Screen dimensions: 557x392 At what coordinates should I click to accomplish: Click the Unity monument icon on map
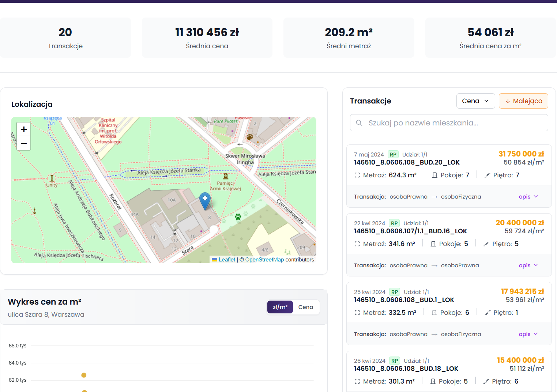point(52,178)
